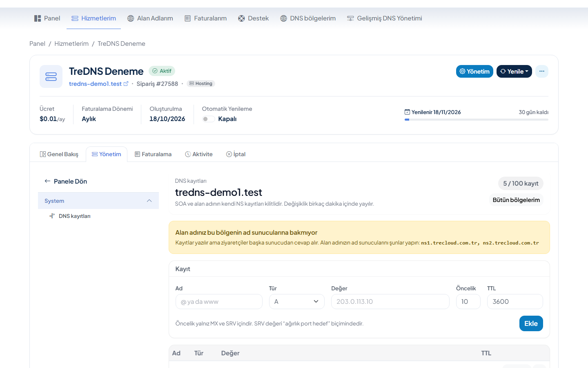The width and height of the screenshot is (588, 368).
Task: Click the external link icon beside domain
Action: coord(126,84)
